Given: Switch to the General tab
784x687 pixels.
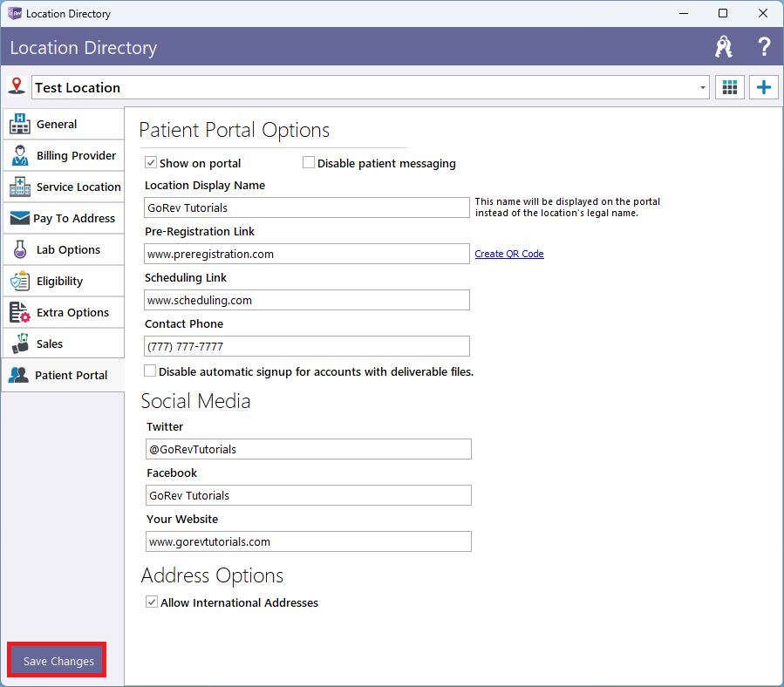Looking at the screenshot, I should tap(64, 124).
